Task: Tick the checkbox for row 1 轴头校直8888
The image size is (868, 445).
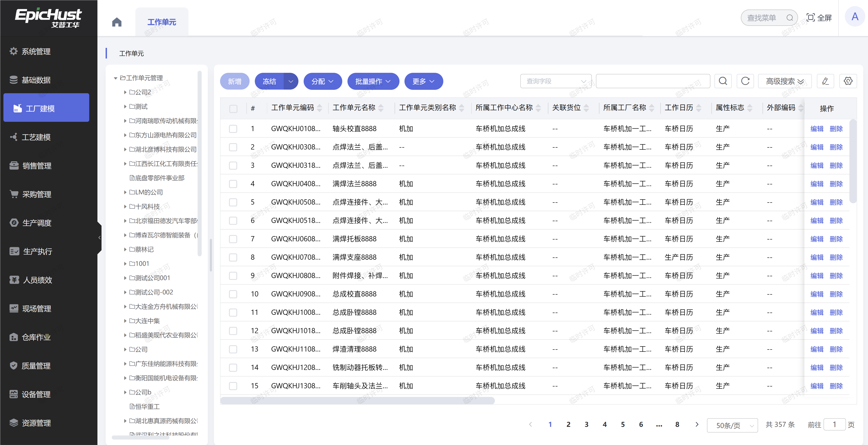Action: (233, 129)
